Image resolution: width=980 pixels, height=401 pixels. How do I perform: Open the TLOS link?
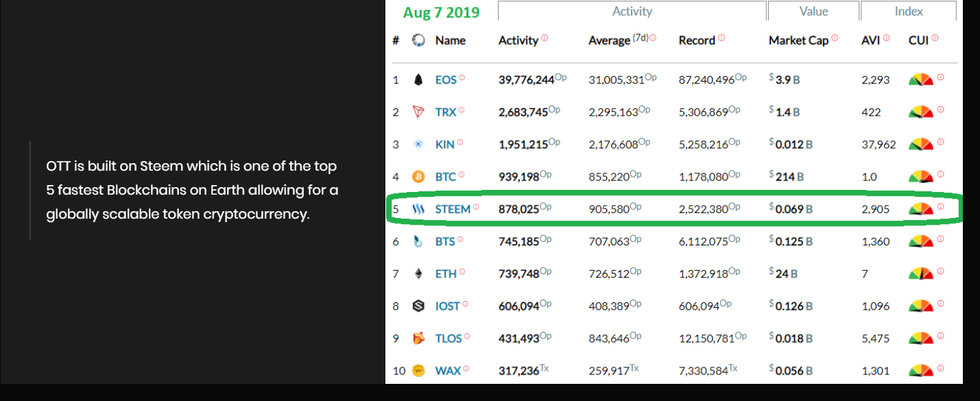point(450,338)
